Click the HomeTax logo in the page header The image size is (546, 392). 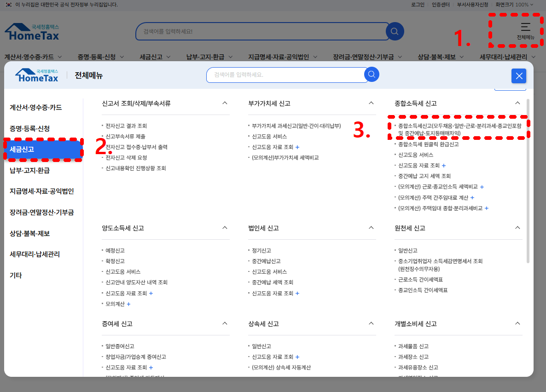click(x=32, y=32)
